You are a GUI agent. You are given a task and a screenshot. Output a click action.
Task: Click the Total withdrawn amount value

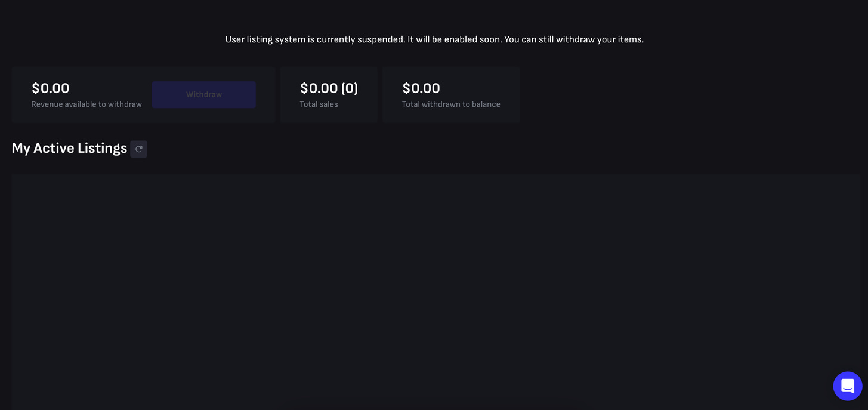coord(421,88)
